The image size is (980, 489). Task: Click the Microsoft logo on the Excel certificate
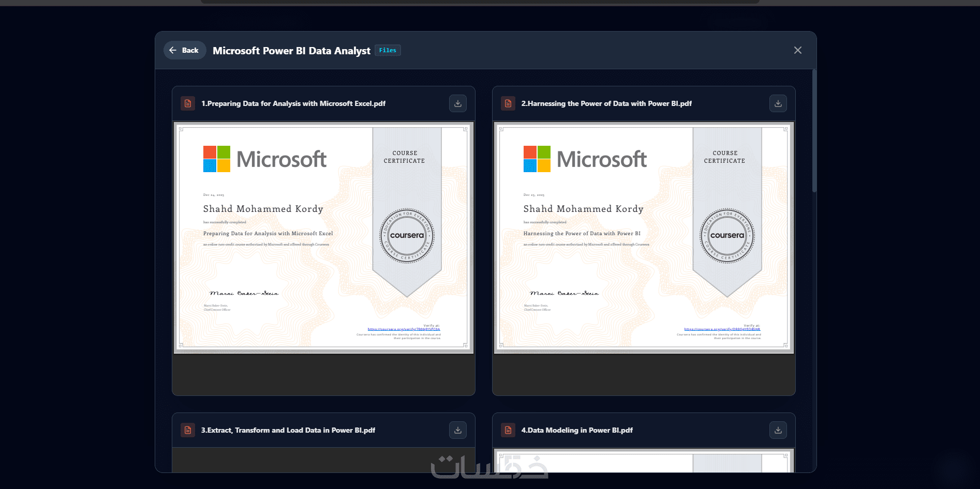(265, 159)
